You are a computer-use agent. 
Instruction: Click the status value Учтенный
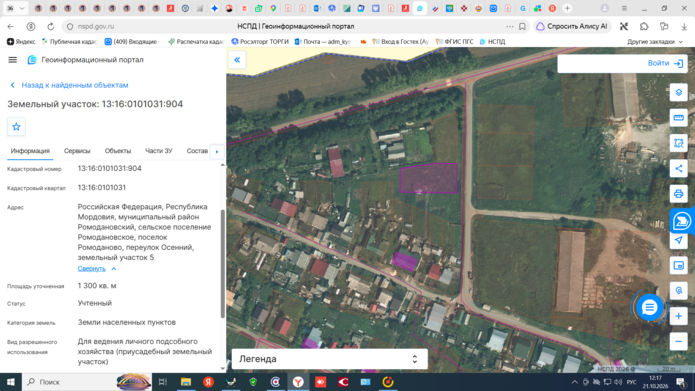[x=95, y=303]
